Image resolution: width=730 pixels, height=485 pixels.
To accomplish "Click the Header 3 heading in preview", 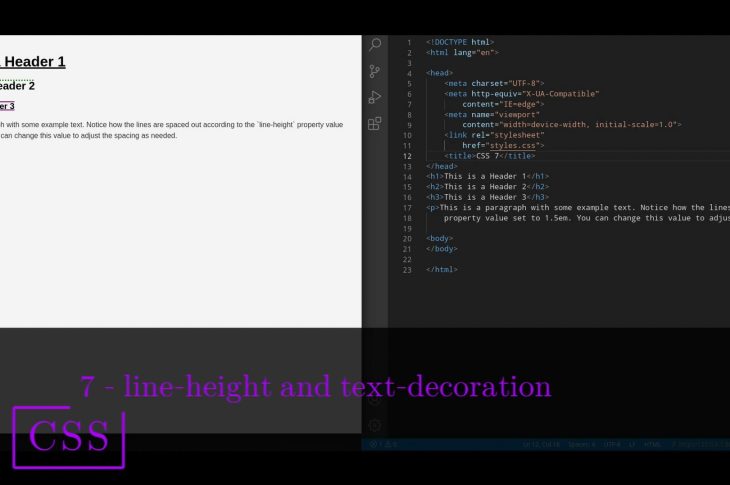I will coord(7,106).
